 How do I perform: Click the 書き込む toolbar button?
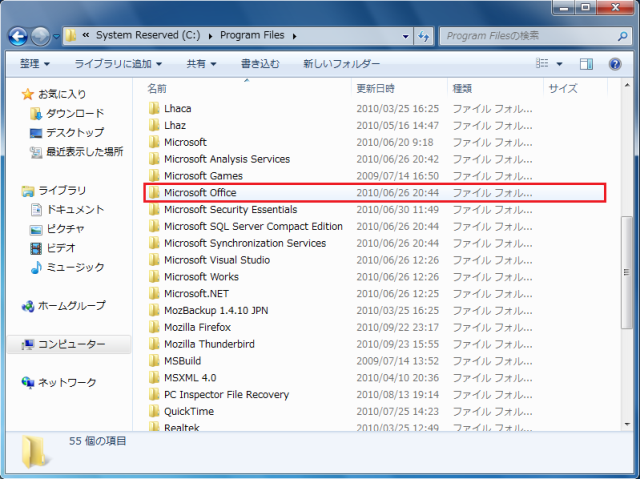click(260, 64)
